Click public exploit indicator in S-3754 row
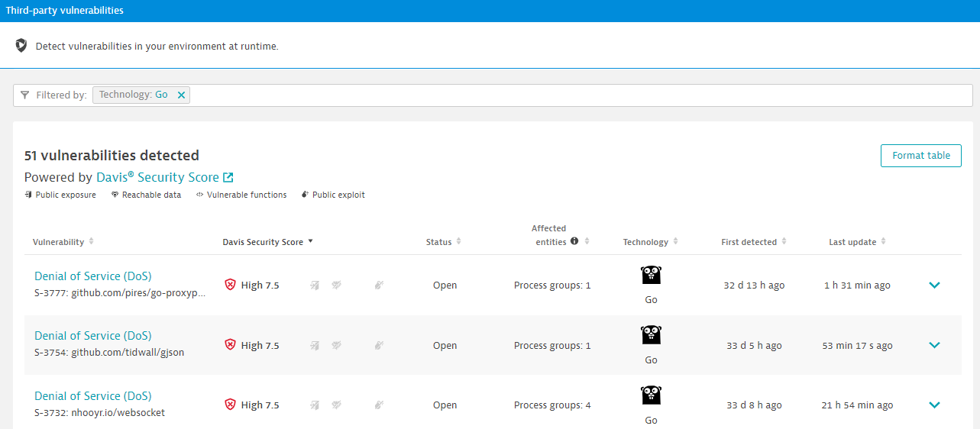Screen dimensions: 980x429 click(378, 346)
